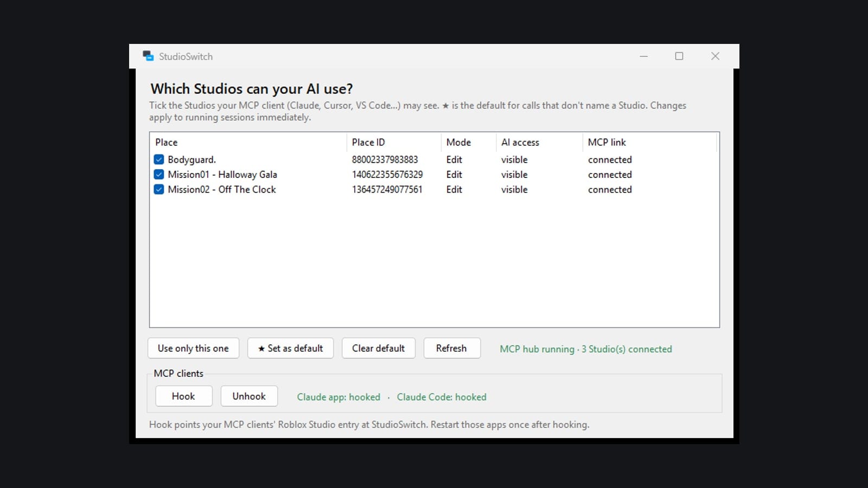The image size is (868, 488).
Task: Refresh the Studio list
Action: (451, 348)
